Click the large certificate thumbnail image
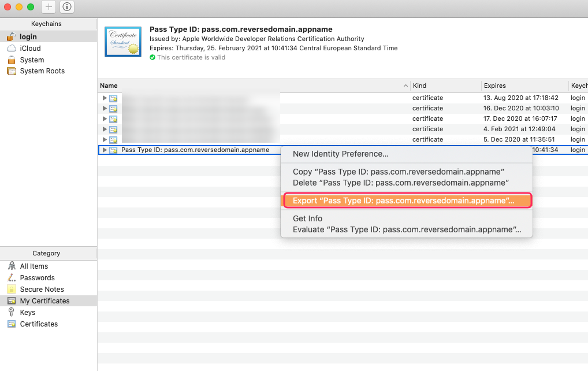 click(123, 42)
